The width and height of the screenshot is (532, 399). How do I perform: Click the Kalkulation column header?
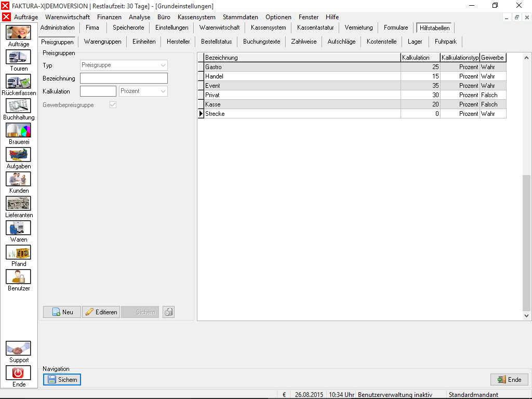420,58
